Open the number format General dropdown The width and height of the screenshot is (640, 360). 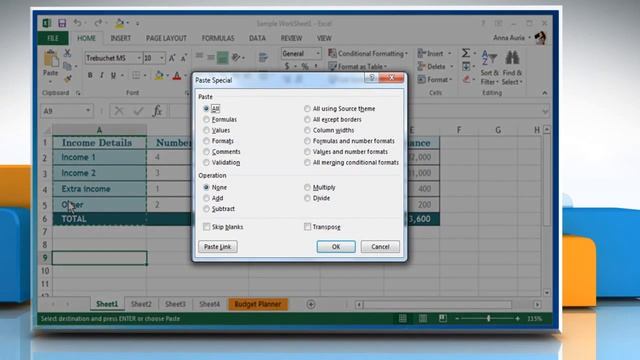coord(318,53)
